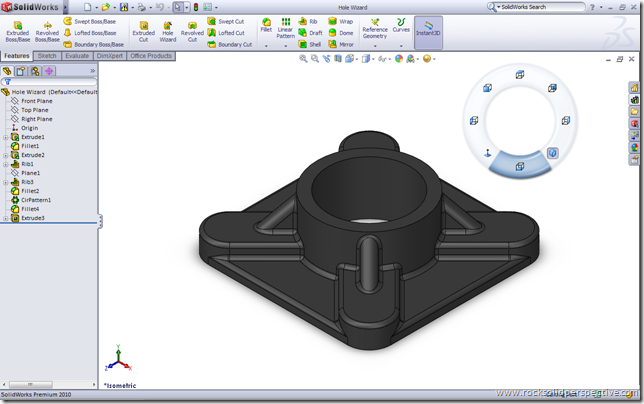Select Revolved Boss/Base tool
Viewport: 644px width, 404px height.
47,32
